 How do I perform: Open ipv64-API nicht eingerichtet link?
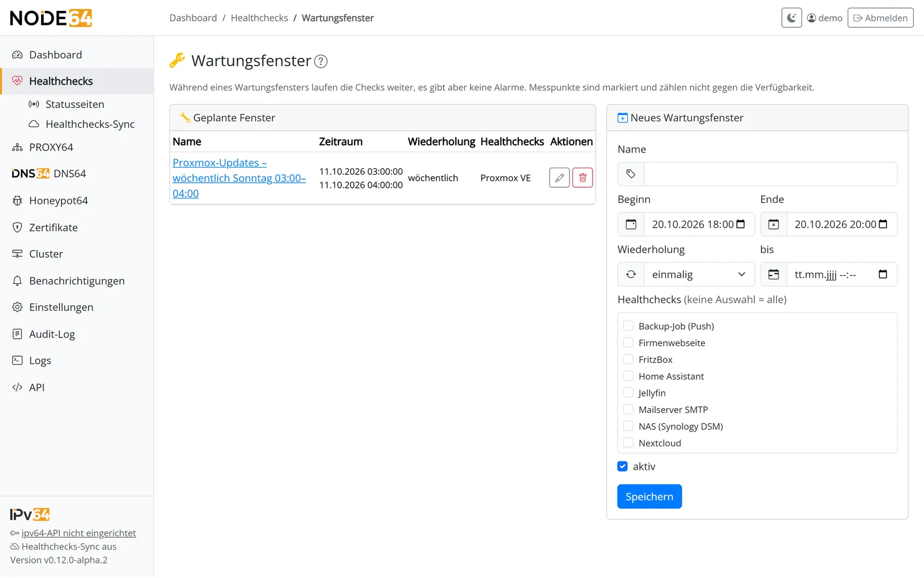[x=79, y=533]
